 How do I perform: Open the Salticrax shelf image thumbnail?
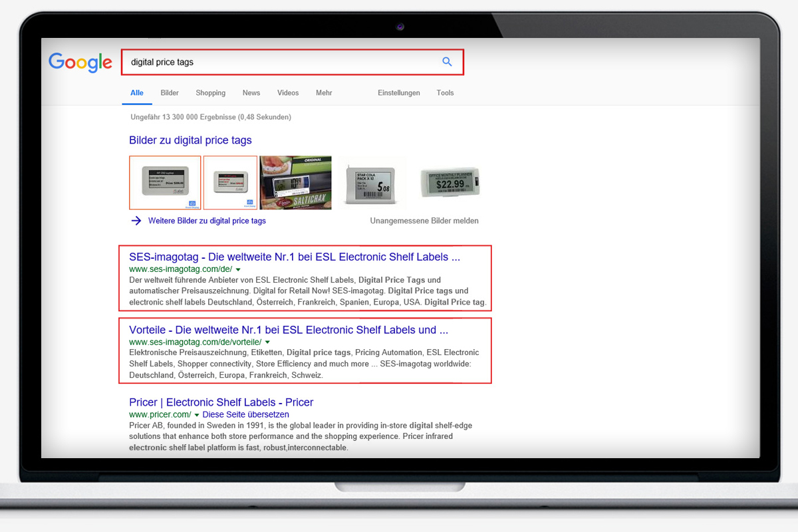point(295,183)
